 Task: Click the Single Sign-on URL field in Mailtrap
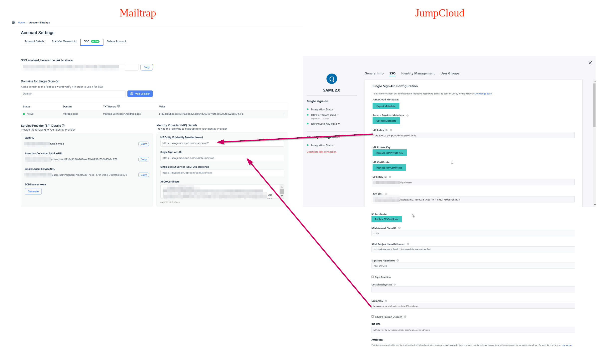point(222,158)
